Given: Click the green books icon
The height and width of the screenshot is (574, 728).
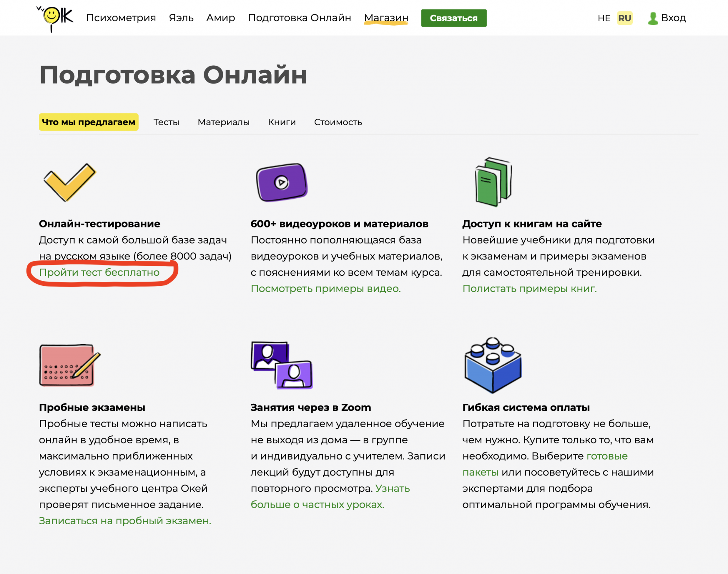Looking at the screenshot, I should pos(493,182).
